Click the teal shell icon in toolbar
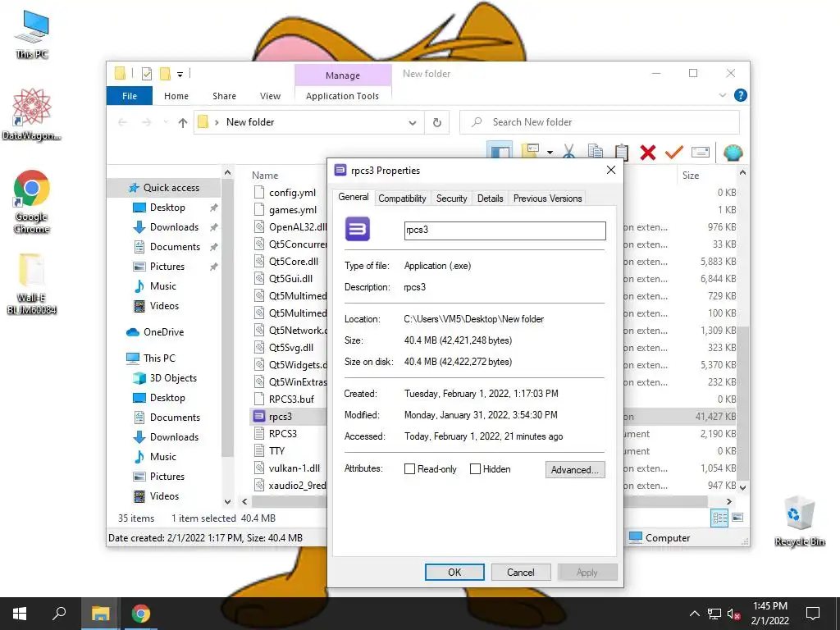 click(733, 153)
